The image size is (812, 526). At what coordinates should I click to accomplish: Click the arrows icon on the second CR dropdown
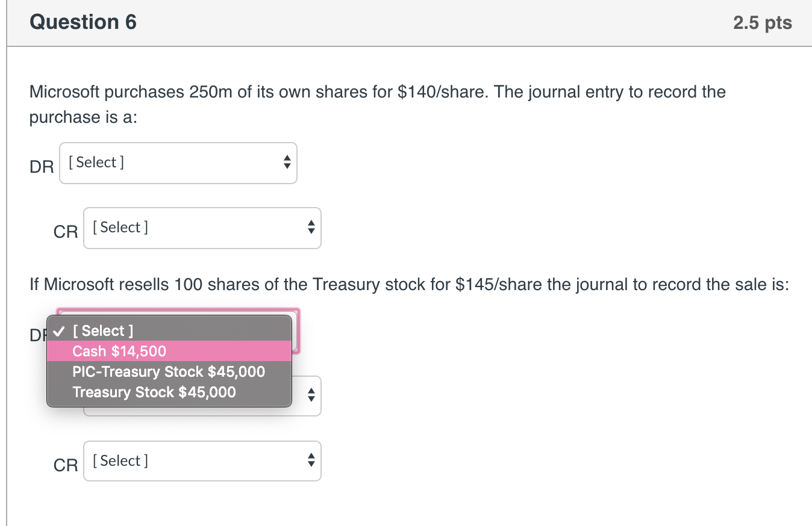pos(310,460)
